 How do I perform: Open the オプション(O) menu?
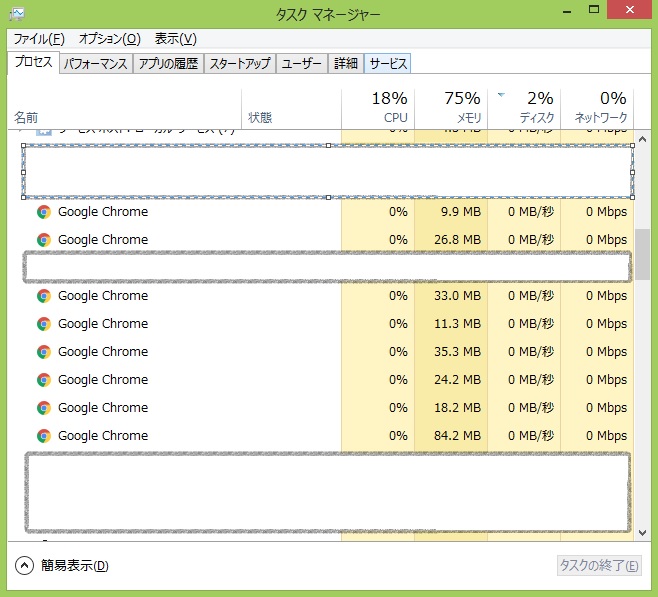coord(110,39)
